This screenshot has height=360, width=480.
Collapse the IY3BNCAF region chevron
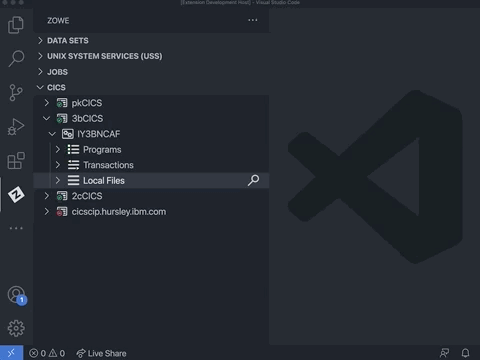click(52, 134)
